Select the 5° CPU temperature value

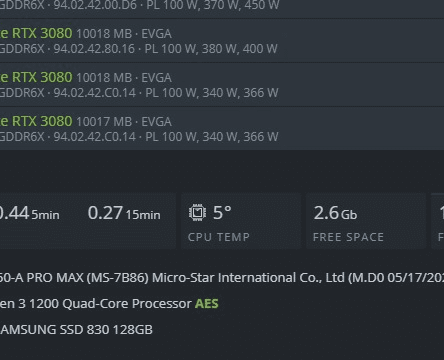tap(222, 213)
